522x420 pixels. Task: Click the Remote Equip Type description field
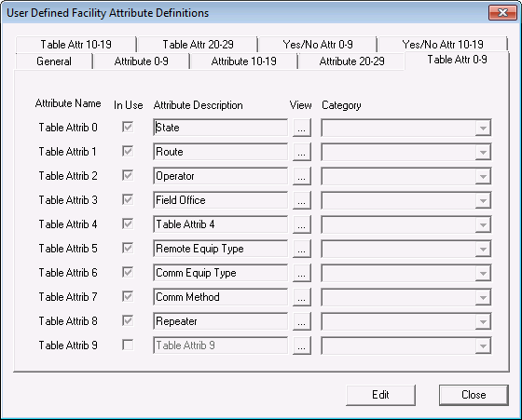pos(220,249)
